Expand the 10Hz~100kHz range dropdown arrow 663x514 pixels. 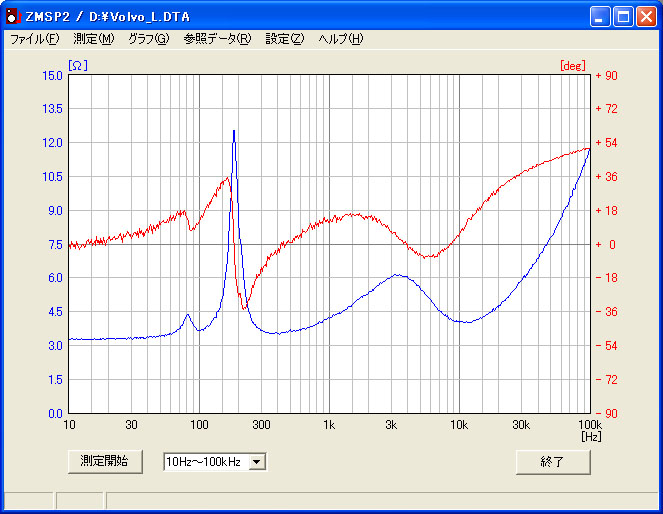pos(257,462)
